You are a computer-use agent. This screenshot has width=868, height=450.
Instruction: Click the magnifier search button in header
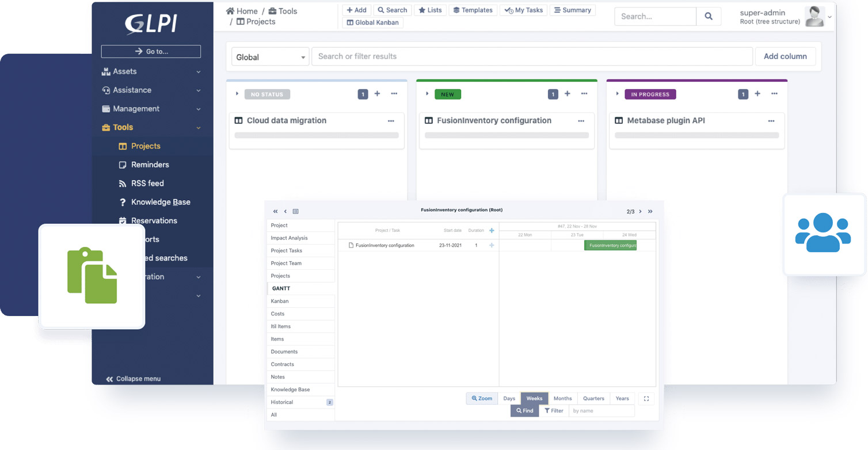[709, 17]
